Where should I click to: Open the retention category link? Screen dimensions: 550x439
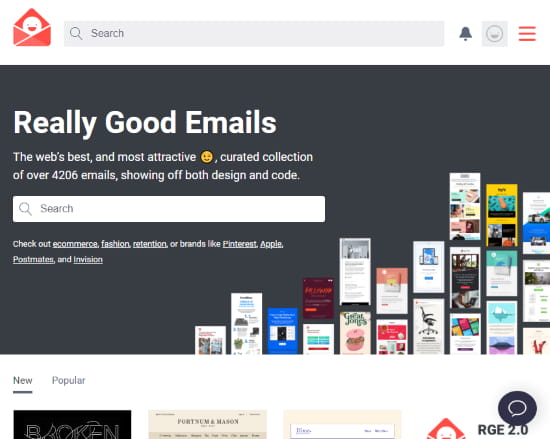click(x=150, y=244)
